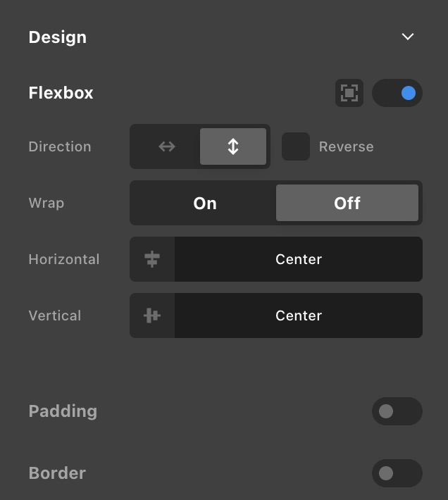Open the Horizontal alignment Center dropdown

299,259
